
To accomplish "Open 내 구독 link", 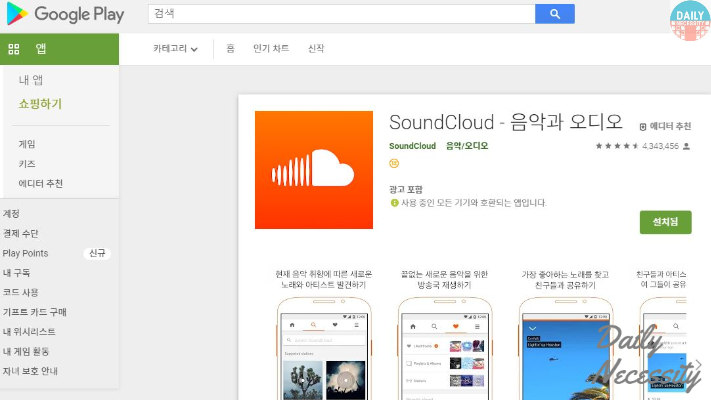I will coord(16,273).
